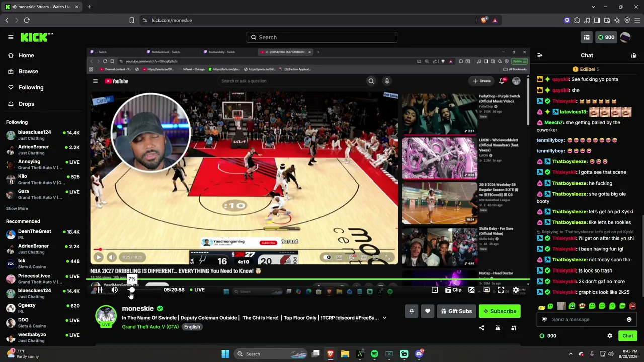The width and height of the screenshot is (644, 362).
Task: Insert the red angry emote
Action: [632, 306]
